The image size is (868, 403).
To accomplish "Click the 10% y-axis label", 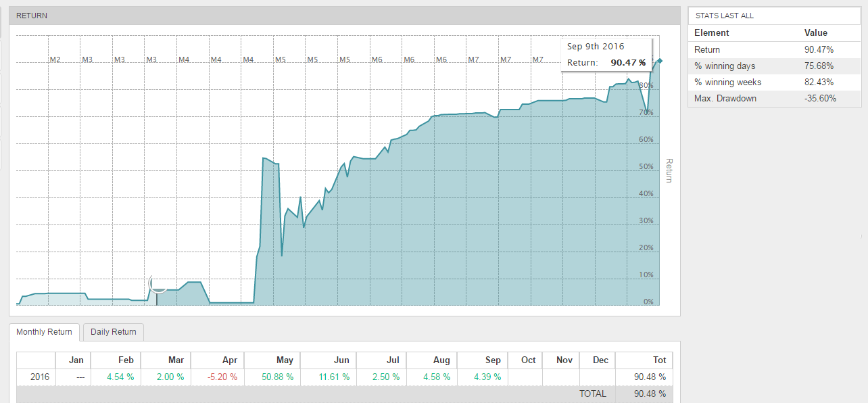I will pos(646,275).
